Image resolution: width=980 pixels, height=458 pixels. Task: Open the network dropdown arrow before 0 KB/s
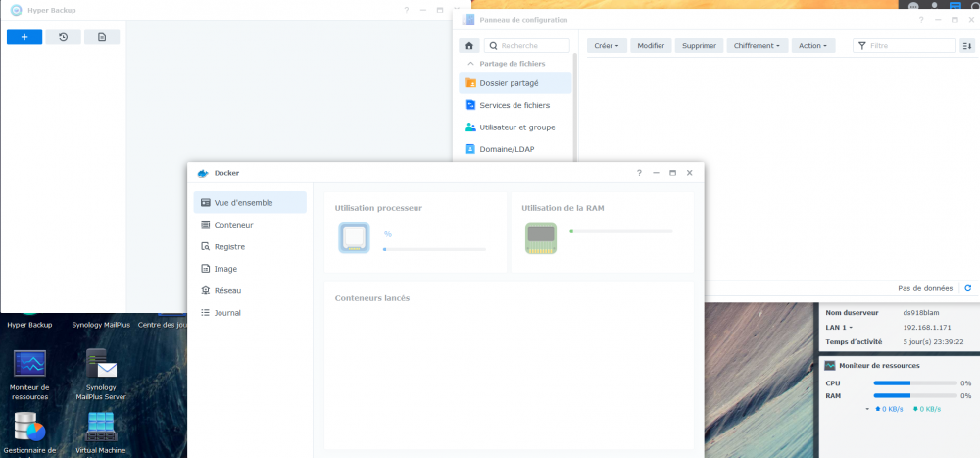click(867, 409)
